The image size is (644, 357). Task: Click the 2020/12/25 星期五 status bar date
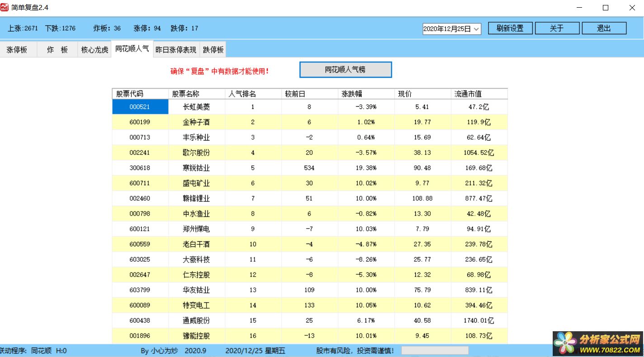(x=255, y=351)
